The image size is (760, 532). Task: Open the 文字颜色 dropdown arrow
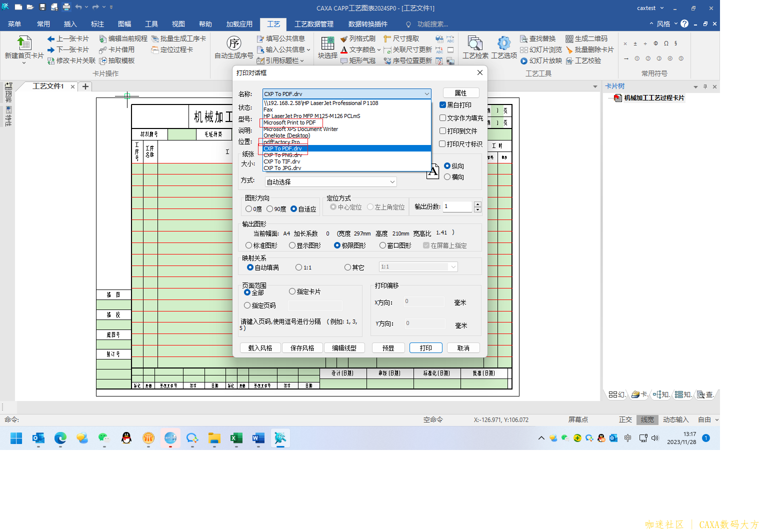click(379, 50)
